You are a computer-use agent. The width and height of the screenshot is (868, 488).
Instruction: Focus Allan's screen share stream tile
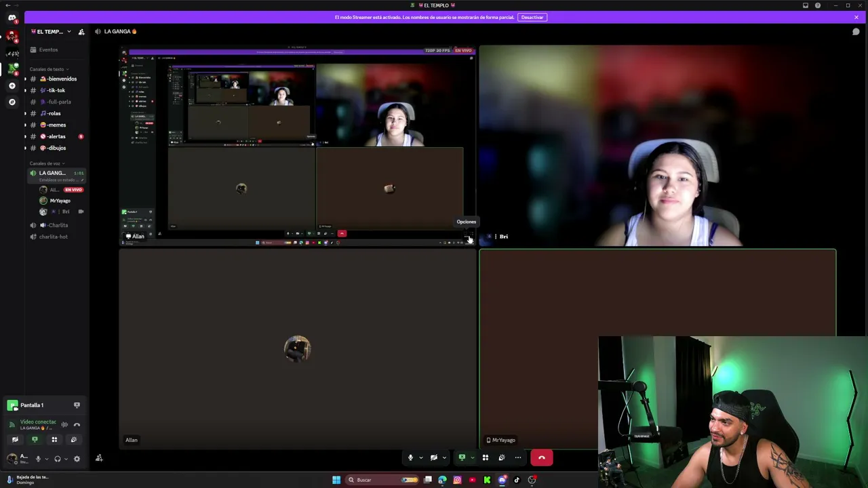click(x=298, y=146)
